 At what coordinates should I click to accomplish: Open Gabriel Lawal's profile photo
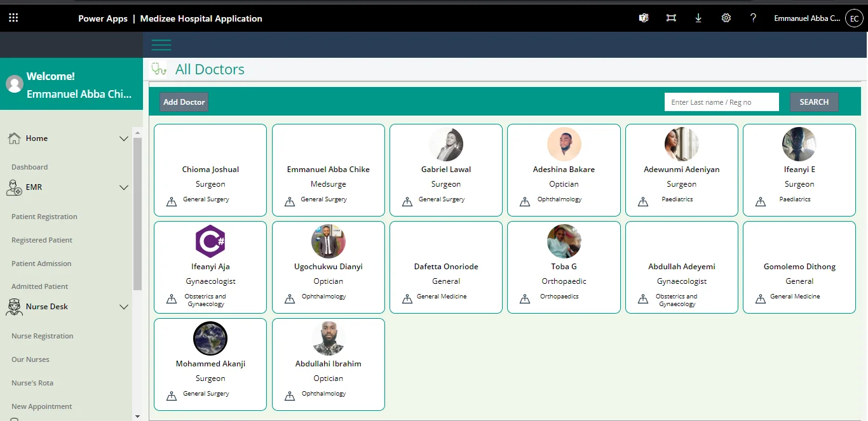(x=446, y=144)
